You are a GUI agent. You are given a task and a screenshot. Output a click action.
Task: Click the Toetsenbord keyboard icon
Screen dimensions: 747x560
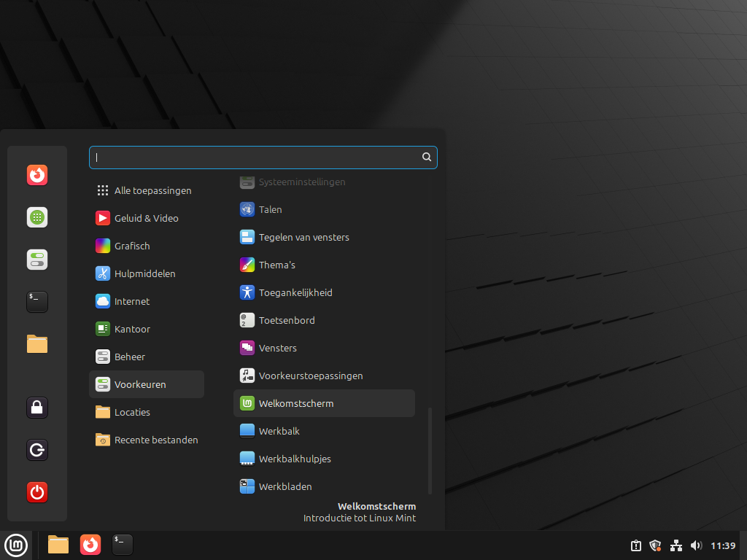(247, 321)
